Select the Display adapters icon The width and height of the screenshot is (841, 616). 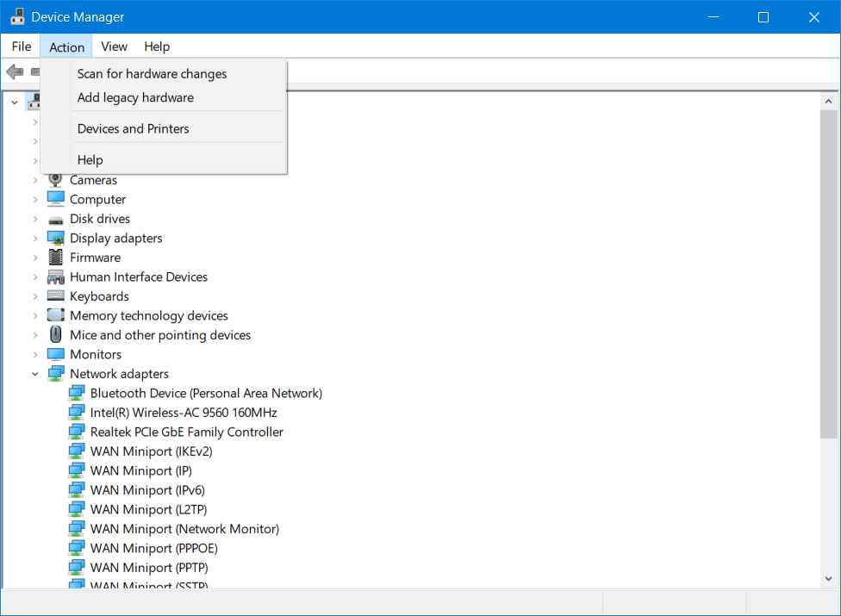click(55, 238)
